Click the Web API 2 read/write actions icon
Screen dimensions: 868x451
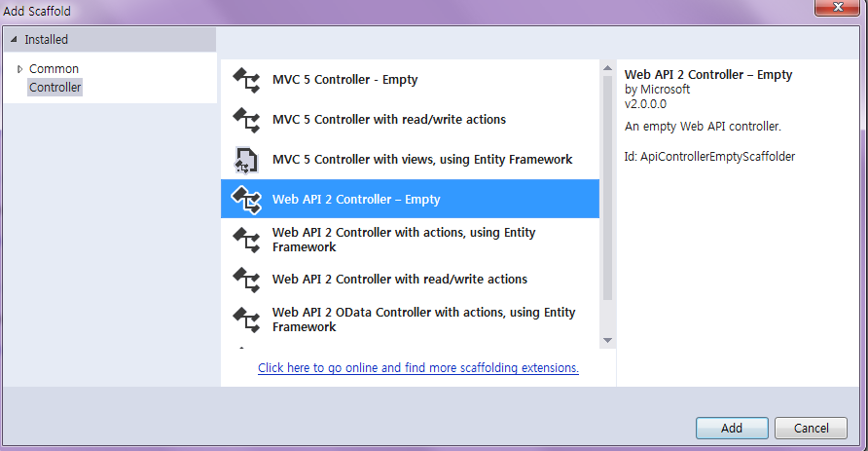click(246, 280)
